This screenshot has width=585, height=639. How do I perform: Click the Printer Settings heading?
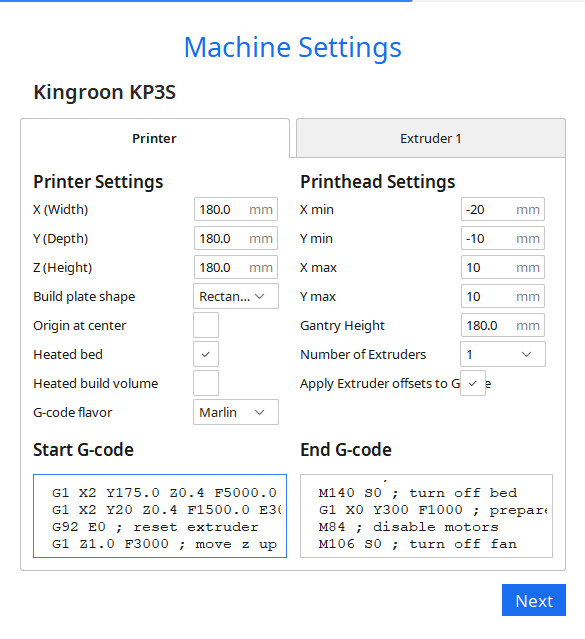click(98, 182)
